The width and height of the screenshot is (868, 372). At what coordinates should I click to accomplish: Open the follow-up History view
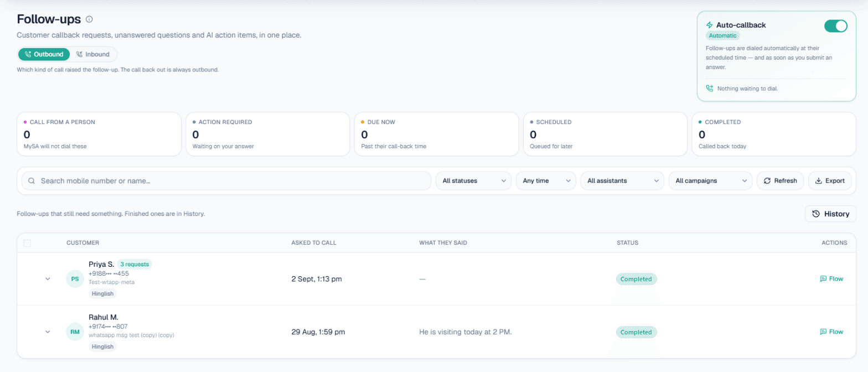[x=830, y=214]
